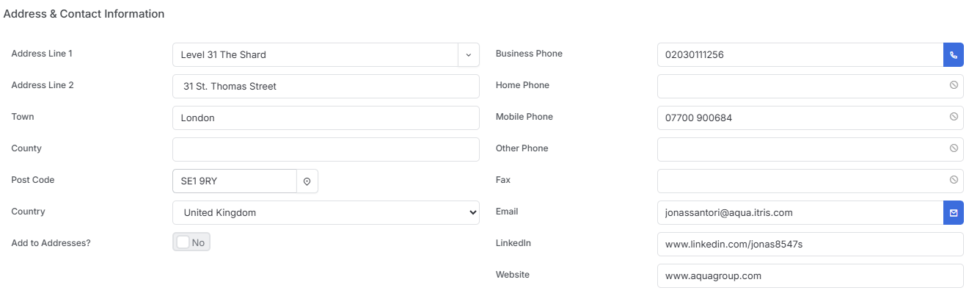Click the Website field with www.aquagroup.com
Screen dimensions: 980x296
click(x=811, y=275)
